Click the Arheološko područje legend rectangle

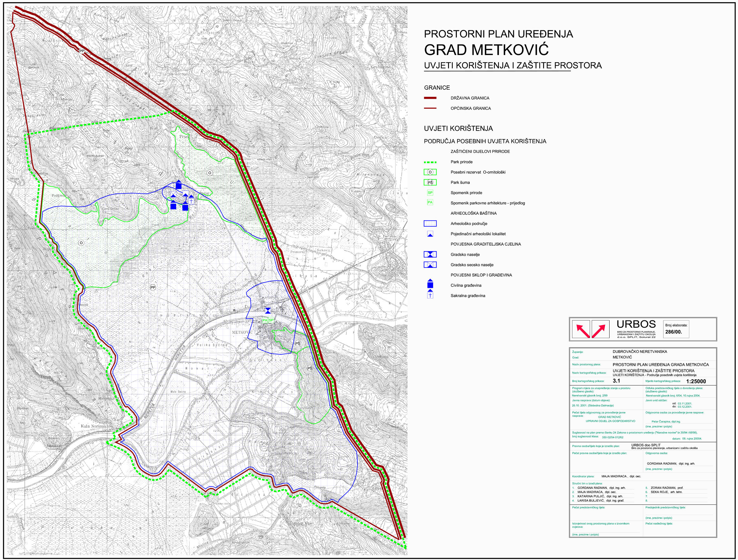(430, 224)
